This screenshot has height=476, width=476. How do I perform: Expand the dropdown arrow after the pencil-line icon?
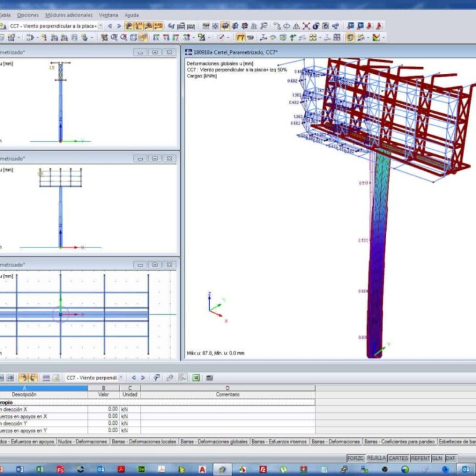point(228,37)
